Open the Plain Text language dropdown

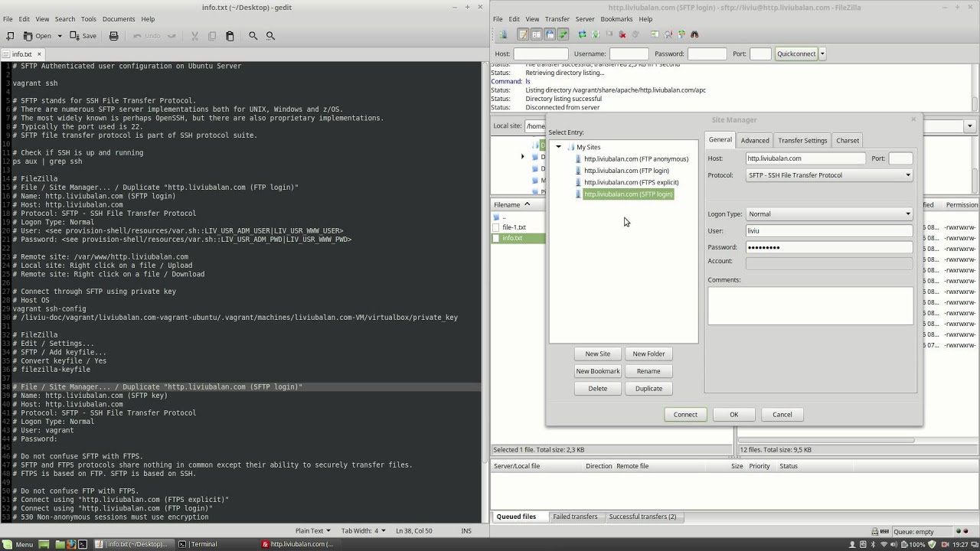313,530
